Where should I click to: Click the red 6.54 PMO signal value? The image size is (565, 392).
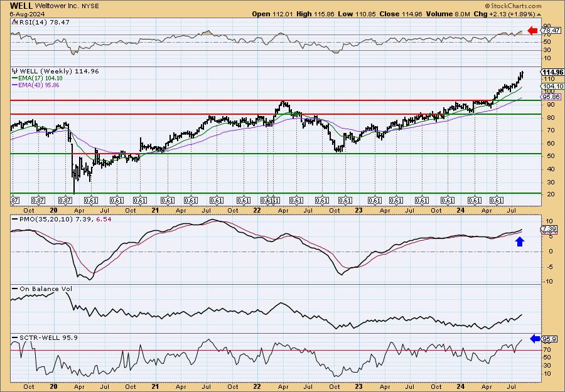pos(104,219)
